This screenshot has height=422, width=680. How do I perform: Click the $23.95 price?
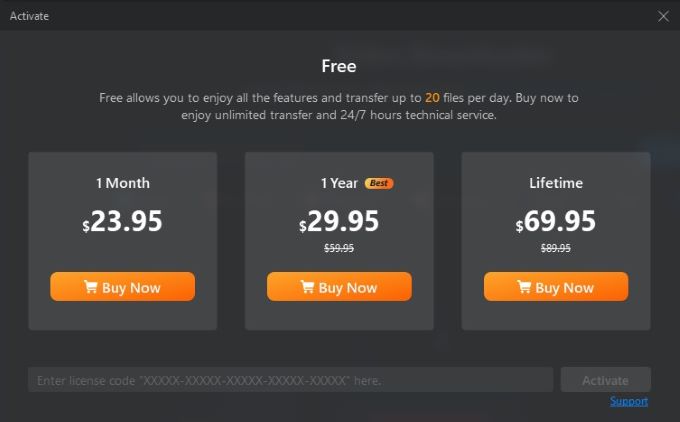[123, 221]
